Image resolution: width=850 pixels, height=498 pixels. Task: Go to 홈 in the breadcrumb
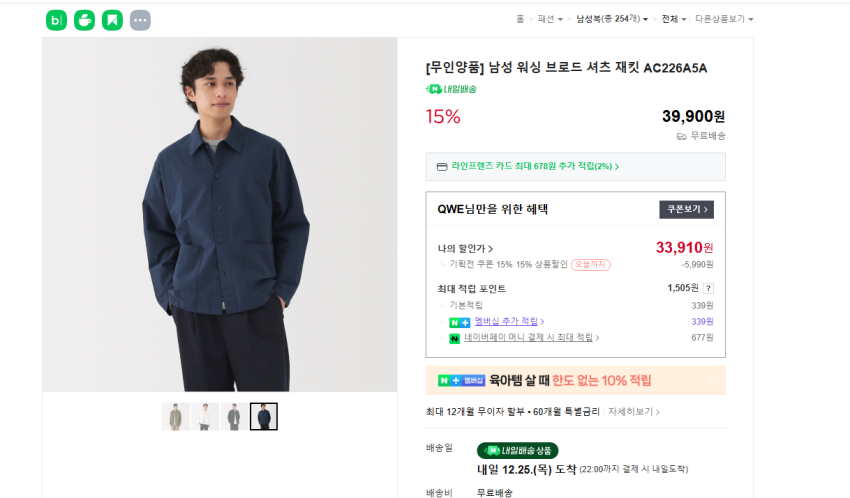(x=520, y=19)
